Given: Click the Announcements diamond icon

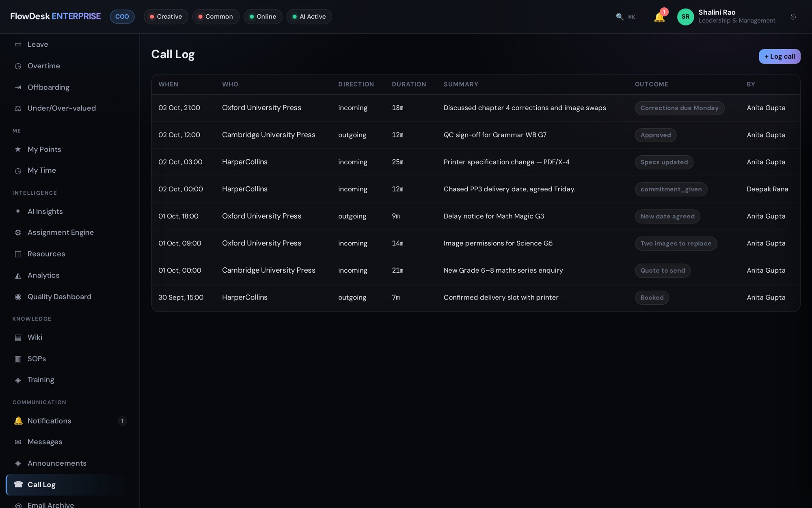Looking at the screenshot, I should (x=18, y=463).
